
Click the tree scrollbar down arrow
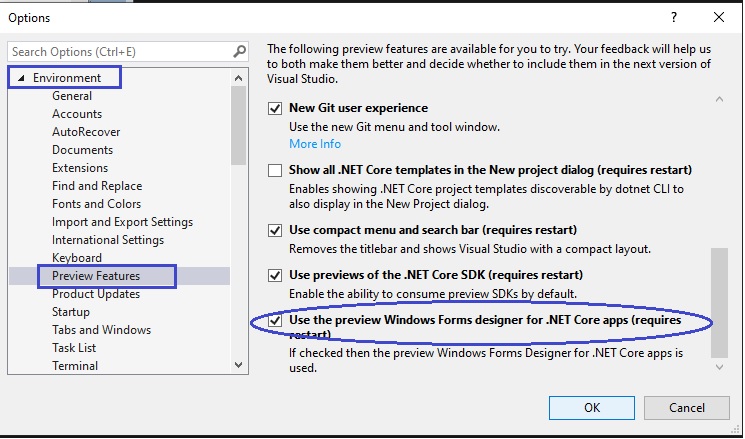[239, 365]
